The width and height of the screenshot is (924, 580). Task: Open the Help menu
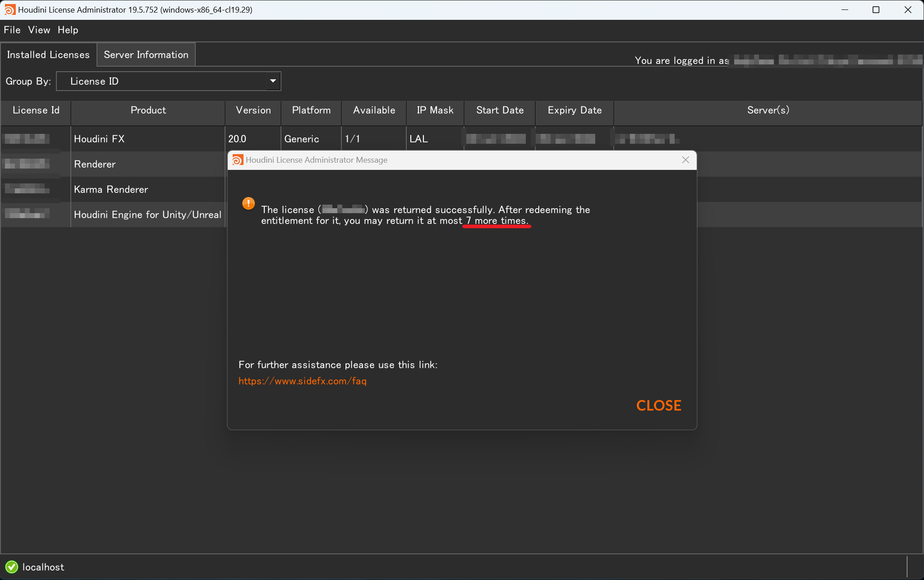[68, 30]
